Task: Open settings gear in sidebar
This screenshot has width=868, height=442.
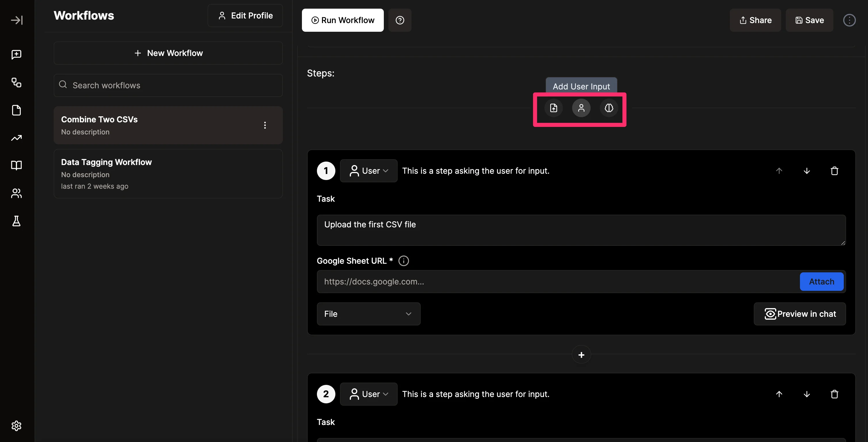Action: point(16,426)
